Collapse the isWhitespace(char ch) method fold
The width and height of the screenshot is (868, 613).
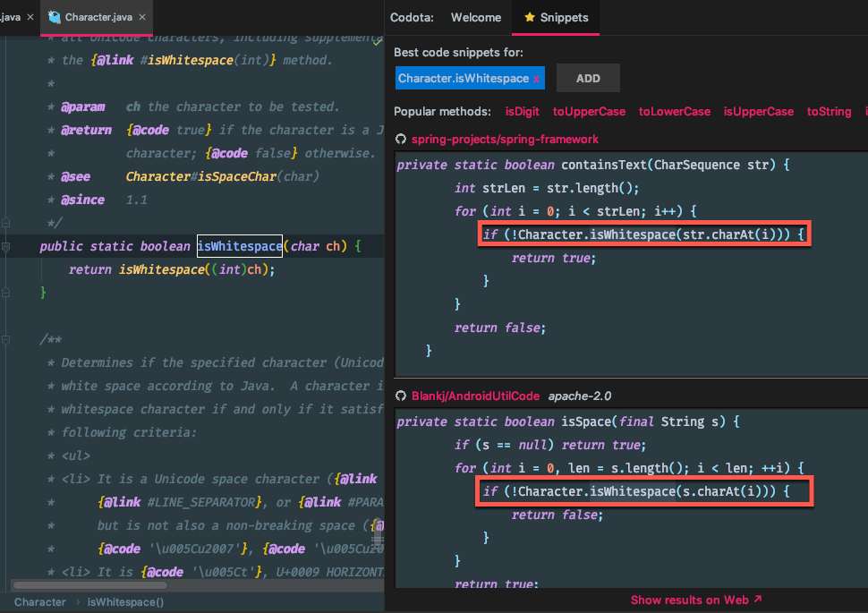(5, 246)
